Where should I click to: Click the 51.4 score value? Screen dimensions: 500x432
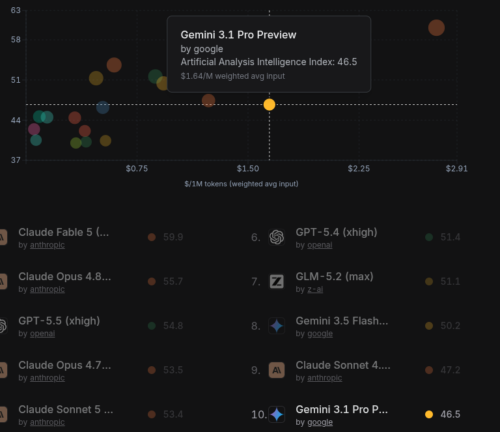[450, 237]
